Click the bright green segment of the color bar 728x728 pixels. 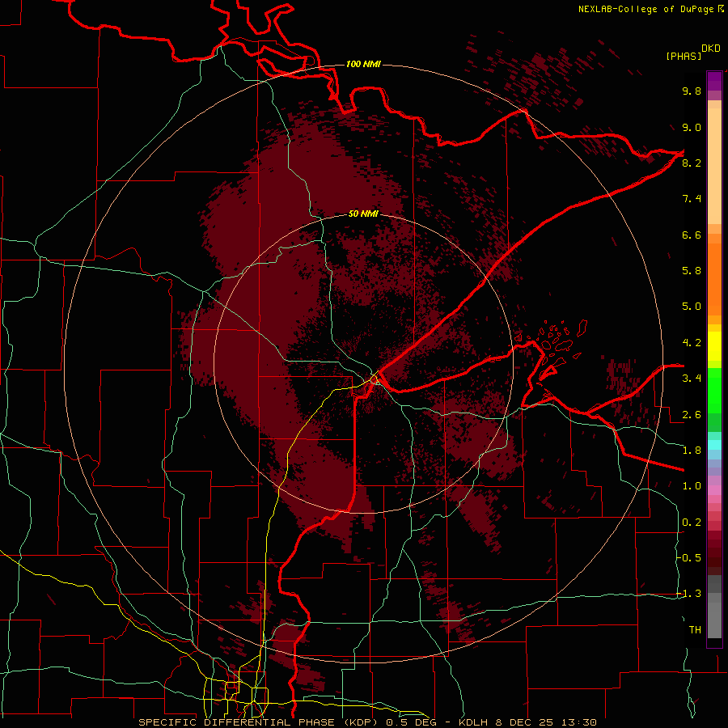[714, 391]
